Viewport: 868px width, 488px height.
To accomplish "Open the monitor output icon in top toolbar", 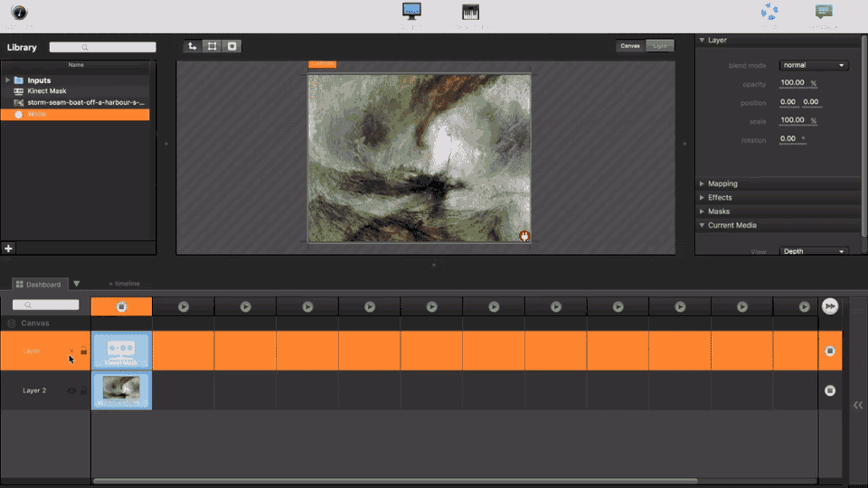I will [x=411, y=12].
